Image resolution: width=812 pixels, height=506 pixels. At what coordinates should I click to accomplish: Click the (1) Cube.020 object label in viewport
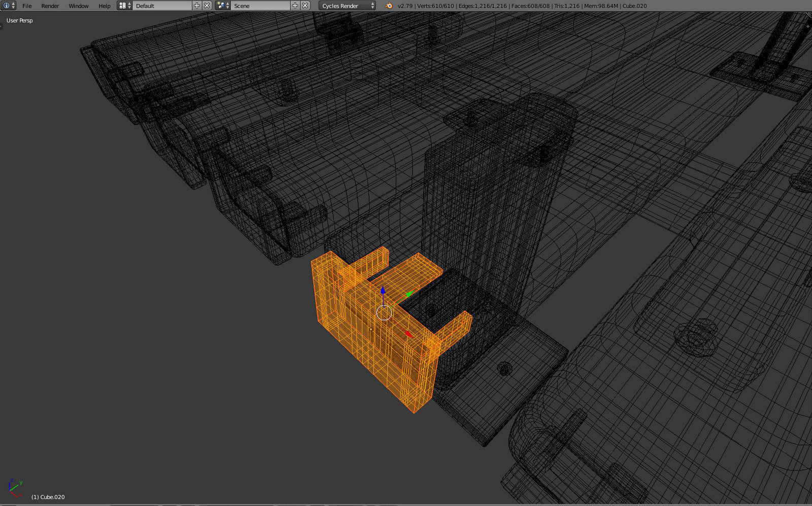[x=48, y=497]
